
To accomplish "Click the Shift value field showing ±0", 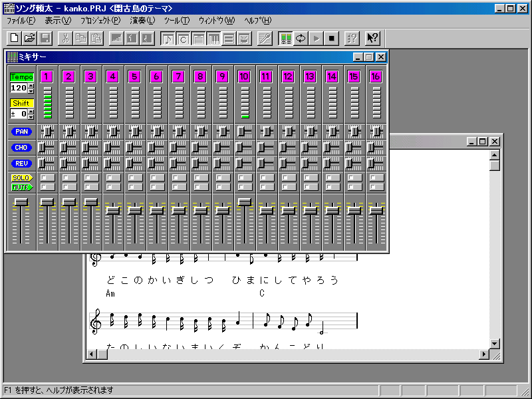I will pos(19,114).
